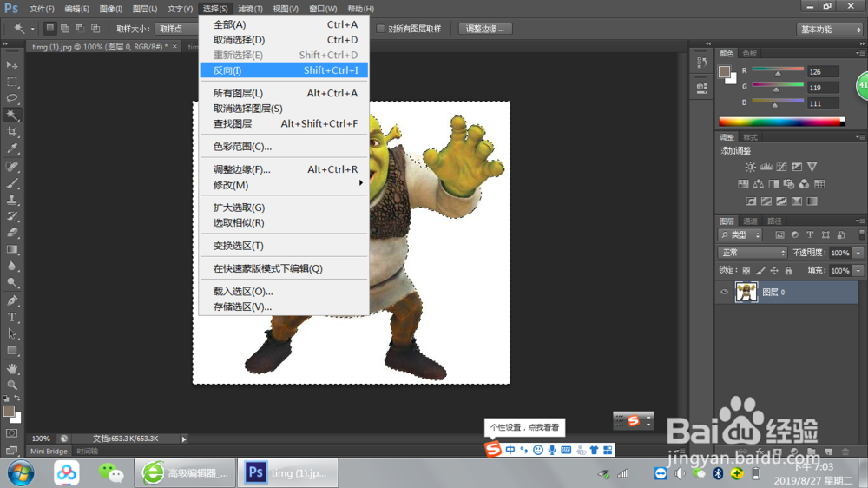Click the zoom level 100% field
This screenshot has height=488, width=868.
point(41,439)
